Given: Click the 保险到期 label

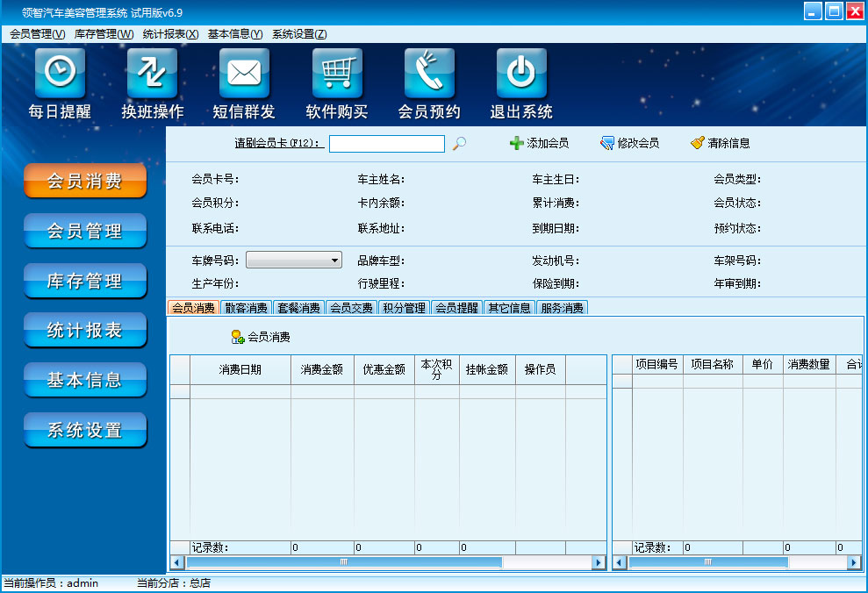Looking at the screenshot, I should [556, 283].
